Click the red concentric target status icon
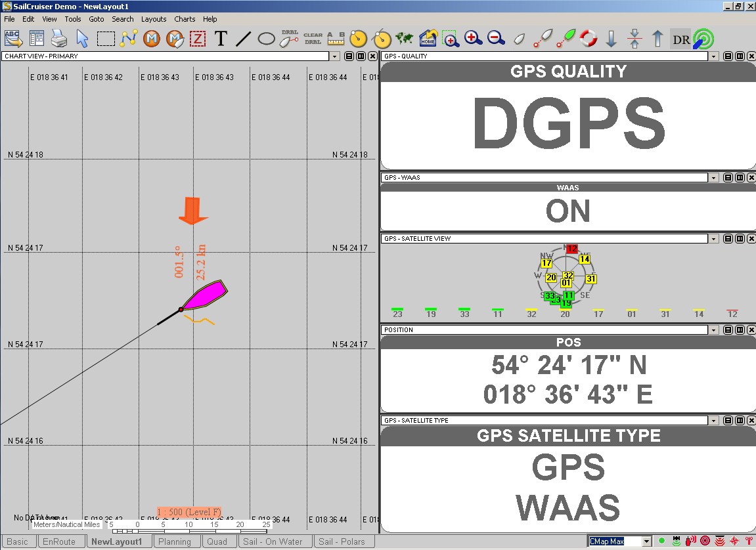Viewport: 756px width, 550px height. click(x=705, y=541)
